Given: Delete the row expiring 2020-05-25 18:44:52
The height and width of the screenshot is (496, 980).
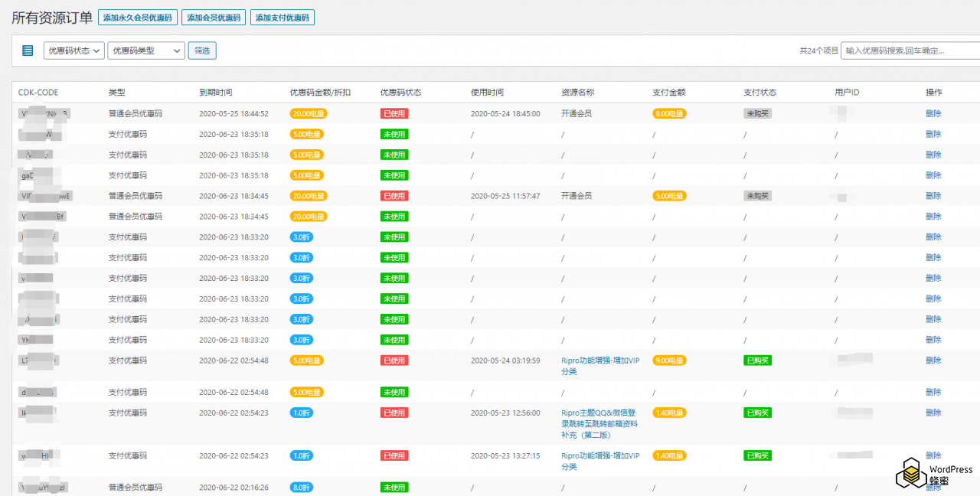Looking at the screenshot, I should (933, 113).
